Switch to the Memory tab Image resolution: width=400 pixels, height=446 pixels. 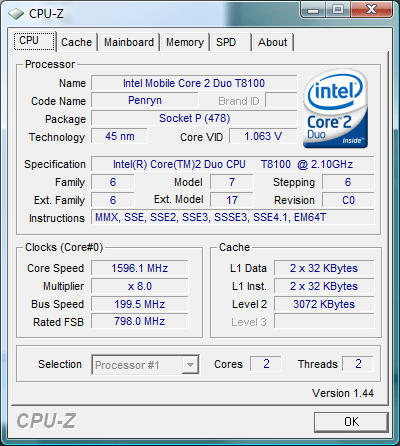(185, 42)
